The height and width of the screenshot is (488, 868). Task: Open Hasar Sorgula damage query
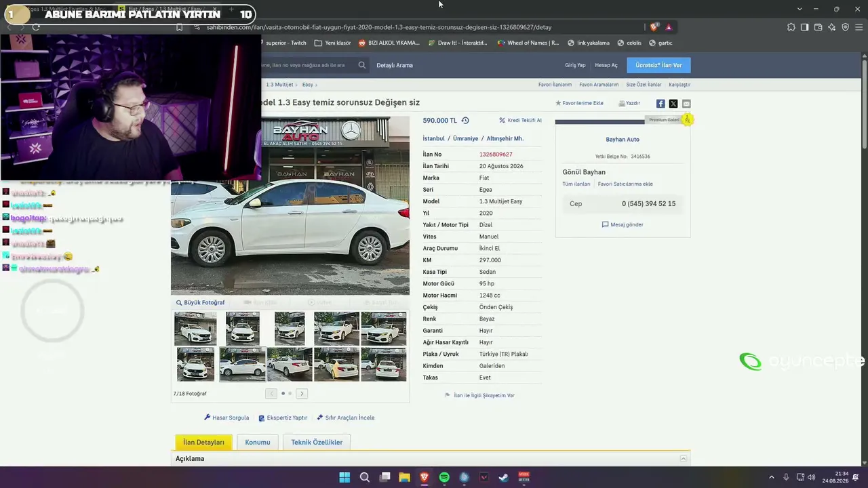[226, 418]
